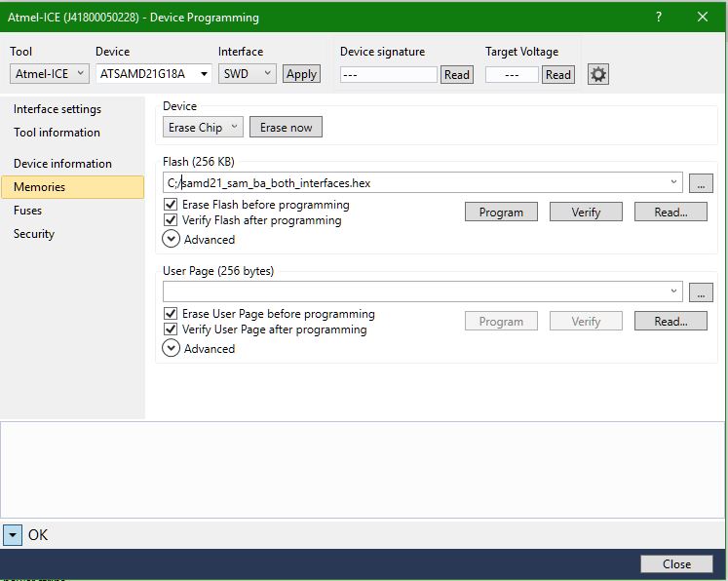Click the Close button
The height and width of the screenshot is (581, 728).
(x=676, y=563)
